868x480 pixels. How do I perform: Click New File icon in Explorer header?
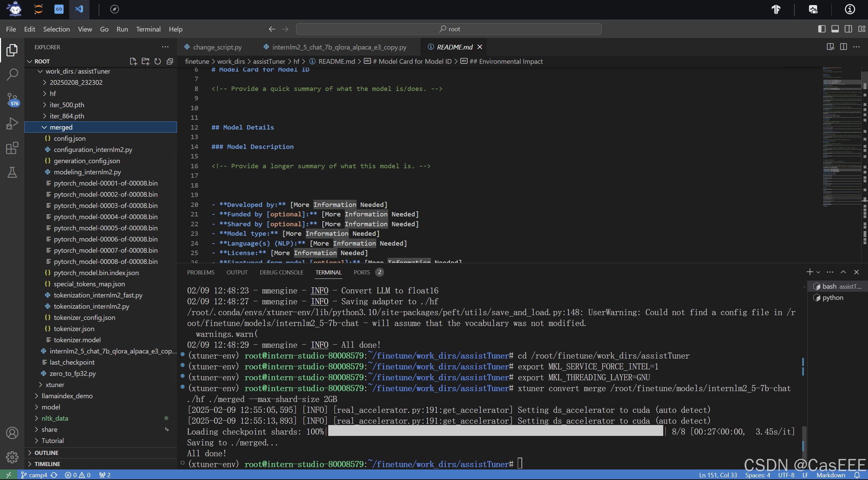point(133,61)
